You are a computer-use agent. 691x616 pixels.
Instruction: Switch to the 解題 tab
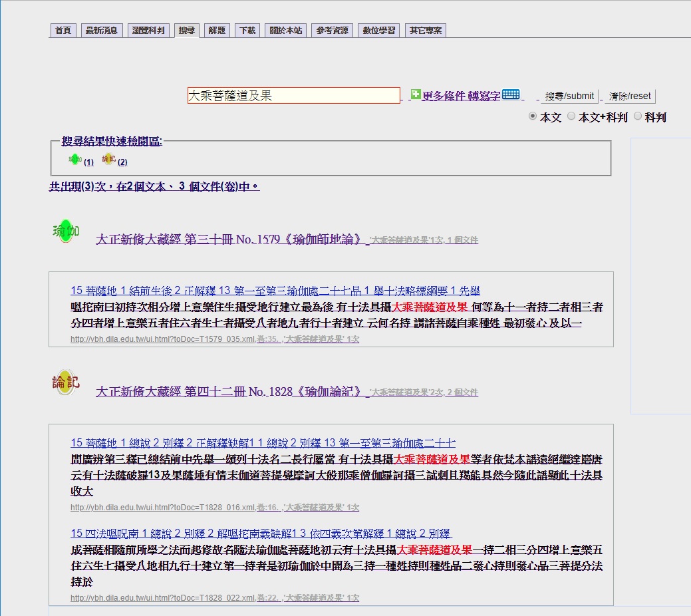(217, 31)
